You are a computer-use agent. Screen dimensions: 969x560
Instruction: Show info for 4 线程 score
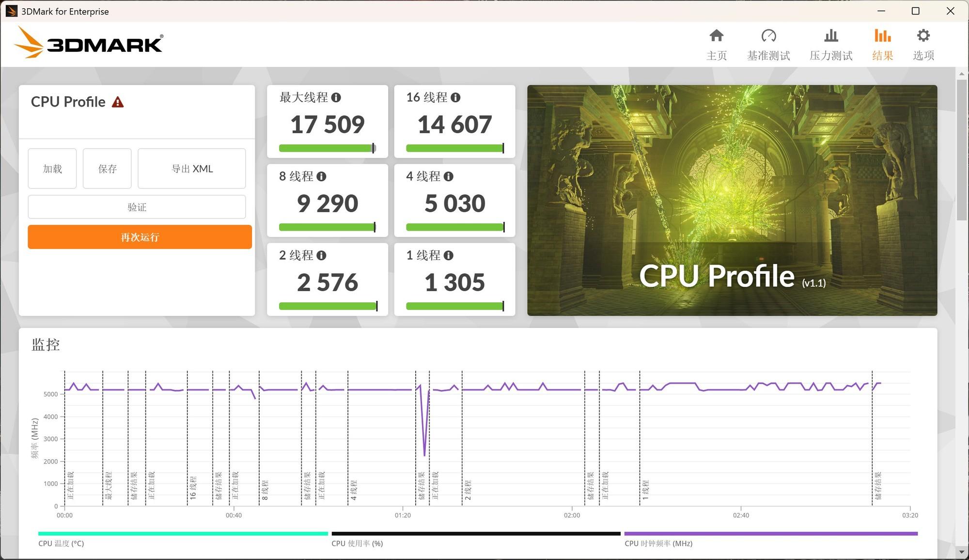pyautogui.click(x=449, y=176)
